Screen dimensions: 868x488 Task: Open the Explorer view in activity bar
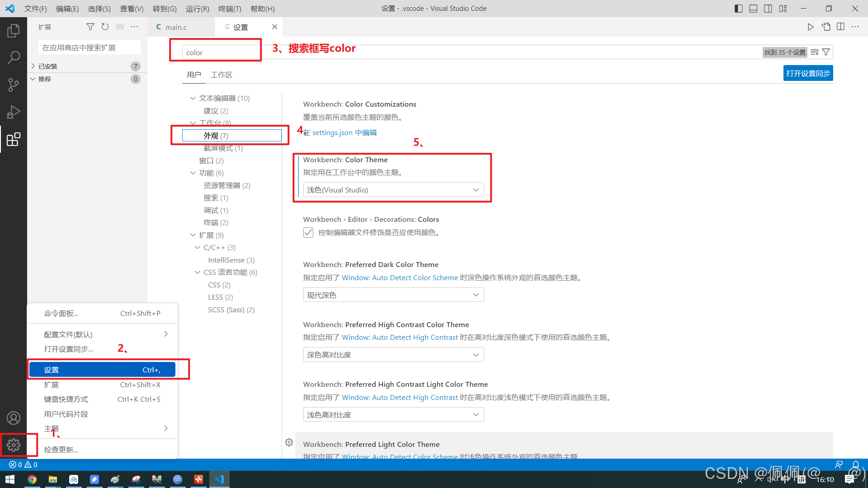14,31
